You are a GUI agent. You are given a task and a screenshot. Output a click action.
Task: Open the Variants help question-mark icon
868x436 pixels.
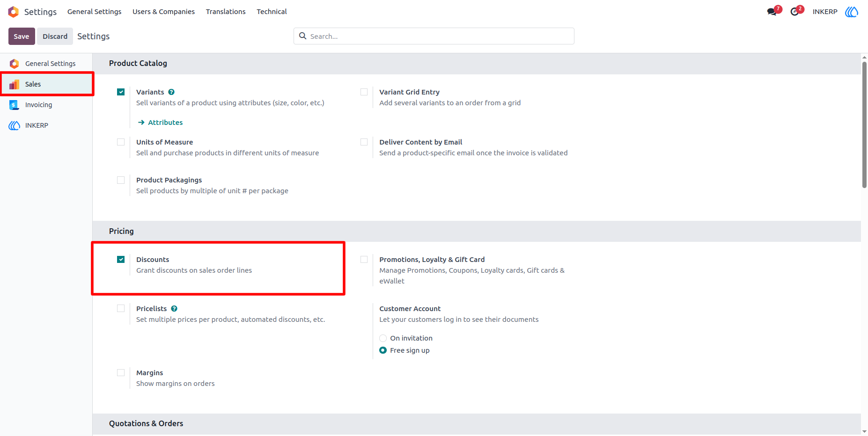171,92
